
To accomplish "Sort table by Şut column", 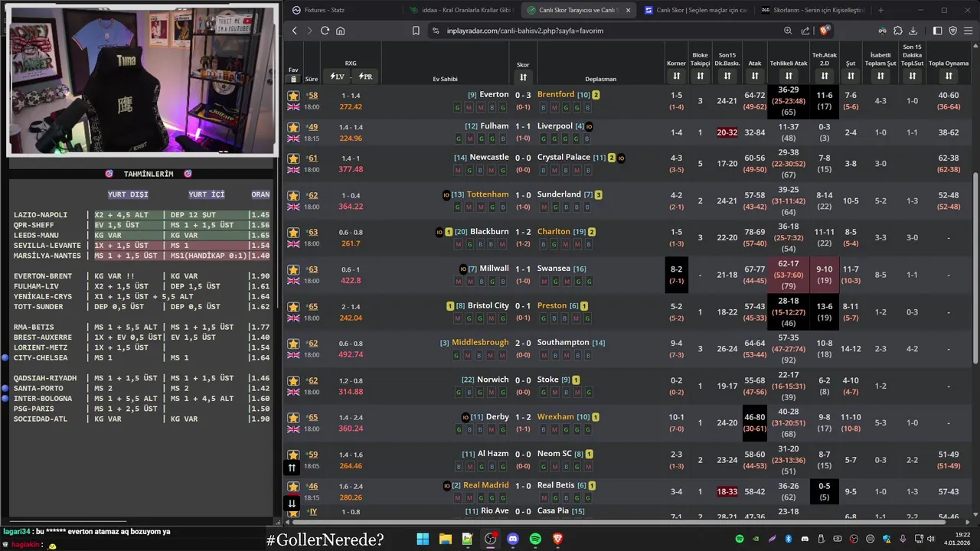I will [850, 77].
